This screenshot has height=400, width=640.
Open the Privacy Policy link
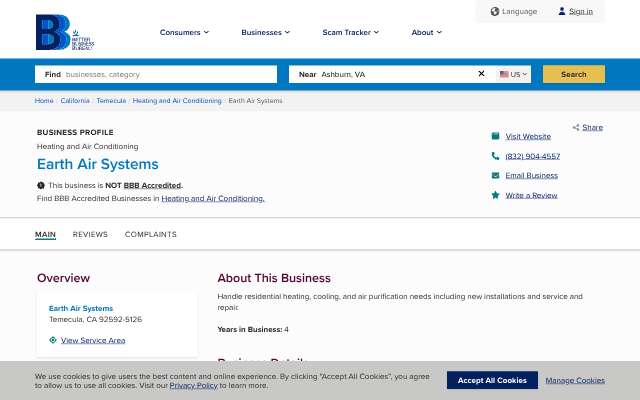(193, 385)
